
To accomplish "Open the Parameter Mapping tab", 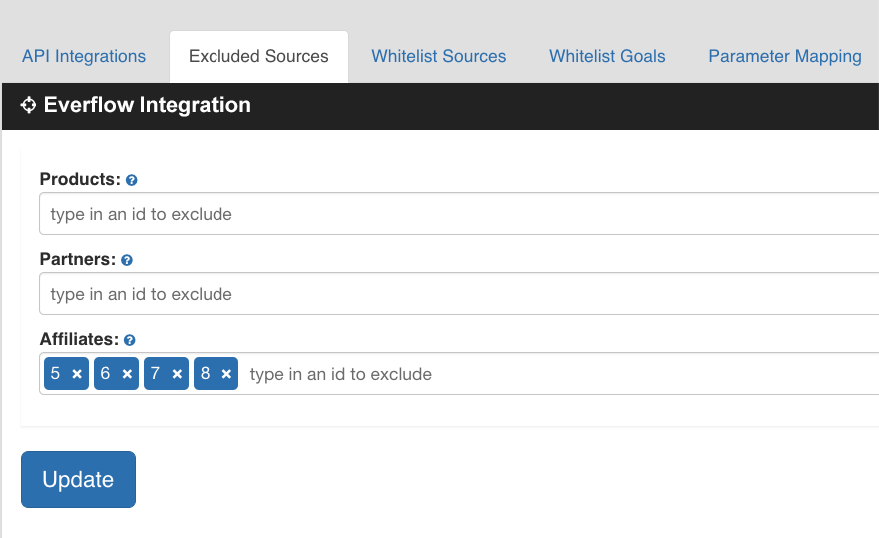I will coord(785,56).
